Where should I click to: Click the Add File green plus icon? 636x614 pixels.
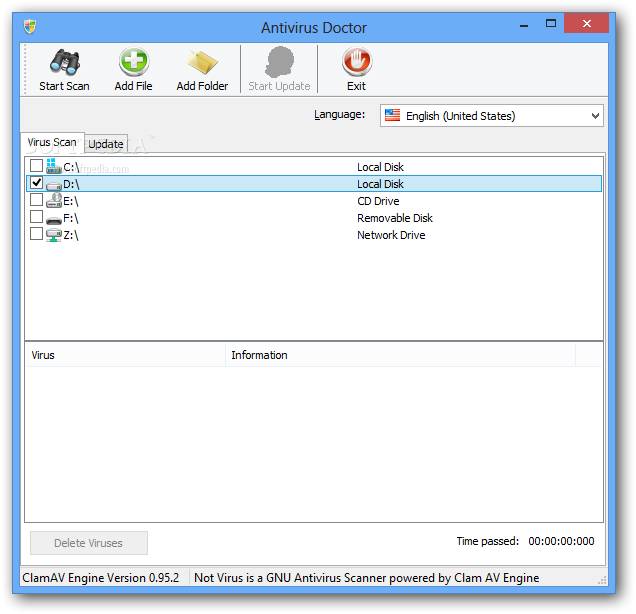click(x=134, y=62)
